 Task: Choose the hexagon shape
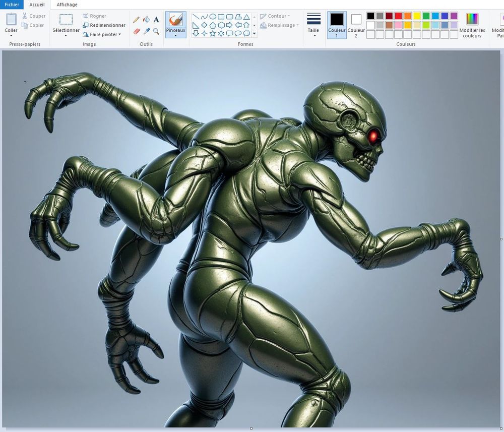[x=221, y=25]
